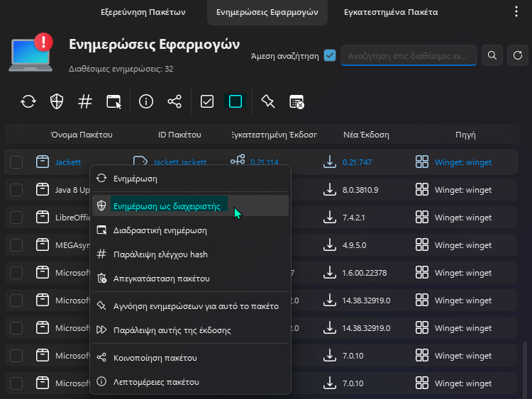
Task: Click the toolbar shield update-as-administrator icon
Action: click(57, 101)
